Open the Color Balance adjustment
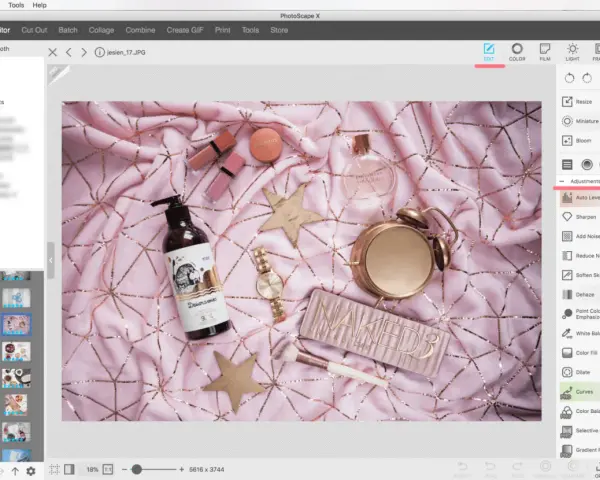Image resolution: width=600 pixels, height=480 pixels. [580, 411]
